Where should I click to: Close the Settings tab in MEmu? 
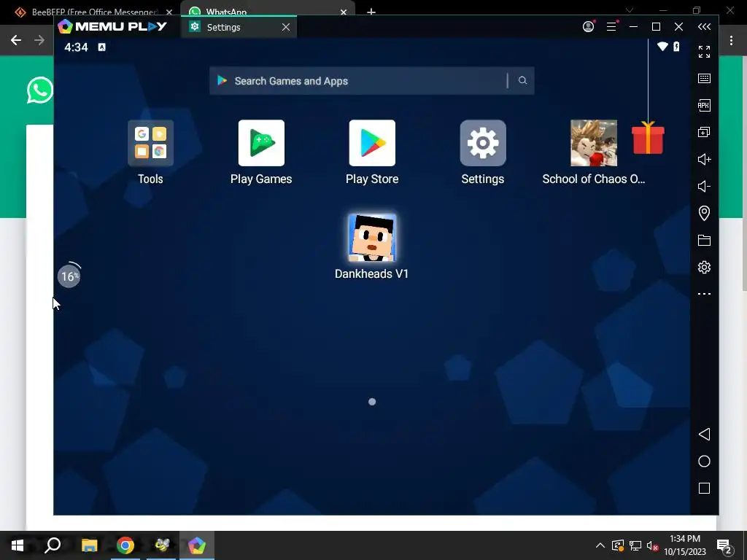[x=286, y=27]
